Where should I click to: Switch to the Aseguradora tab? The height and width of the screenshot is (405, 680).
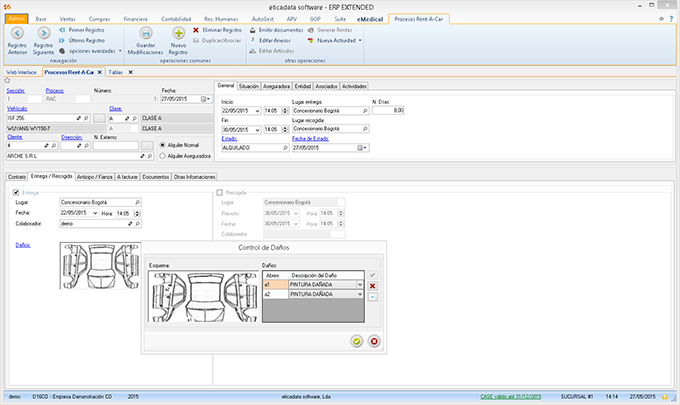click(x=278, y=86)
